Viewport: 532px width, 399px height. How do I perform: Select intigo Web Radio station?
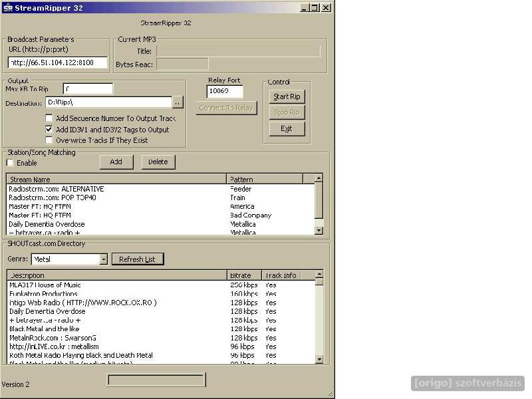161,303
